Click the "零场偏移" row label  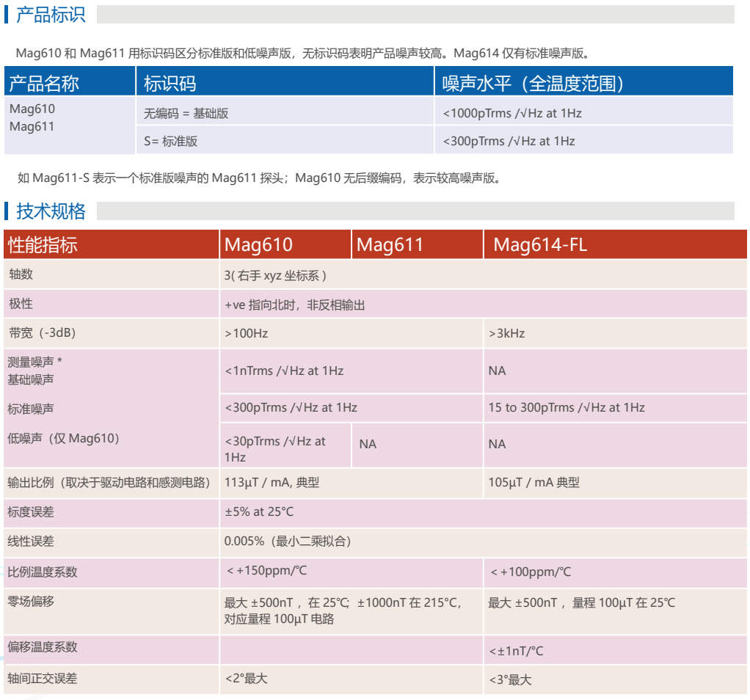pos(31,602)
